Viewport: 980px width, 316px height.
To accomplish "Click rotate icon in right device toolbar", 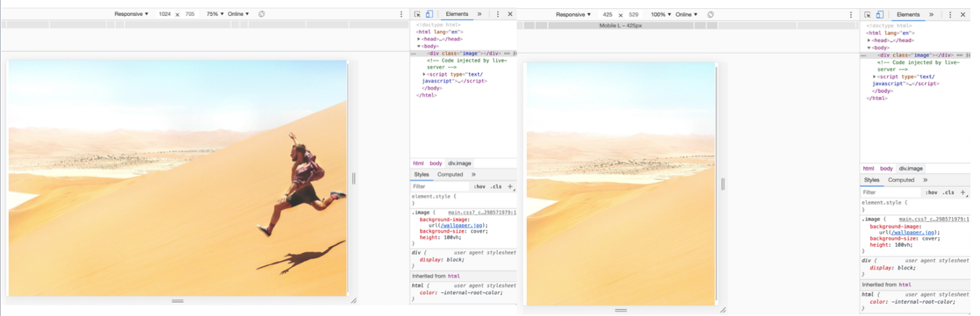I will pyautogui.click(x=710, y=15).
